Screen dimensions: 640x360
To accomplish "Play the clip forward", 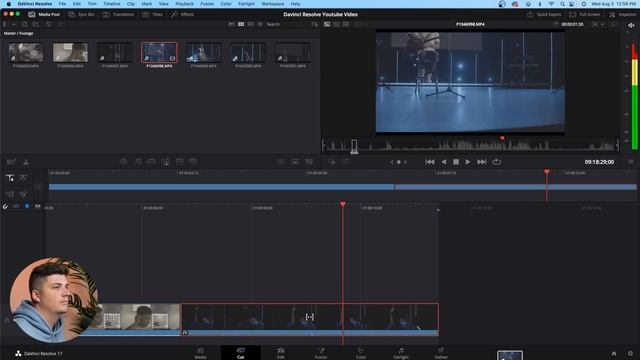I will tap(468, 162).
